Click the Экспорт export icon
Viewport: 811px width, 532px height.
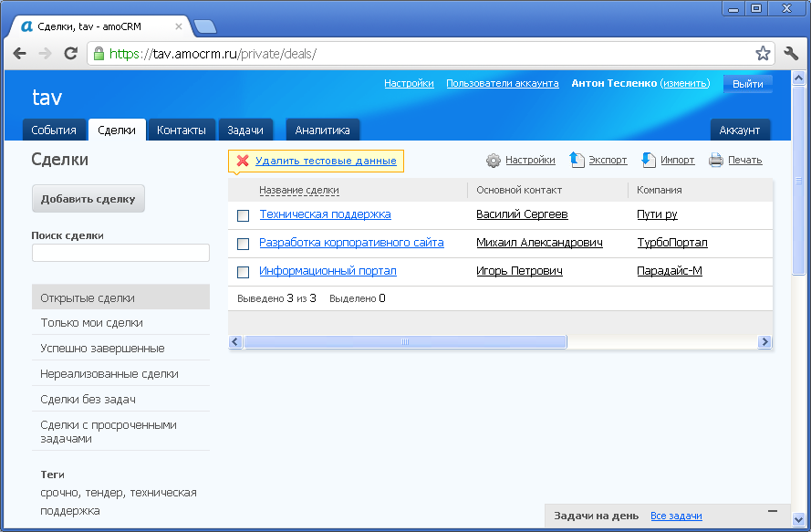click(577, 159)
